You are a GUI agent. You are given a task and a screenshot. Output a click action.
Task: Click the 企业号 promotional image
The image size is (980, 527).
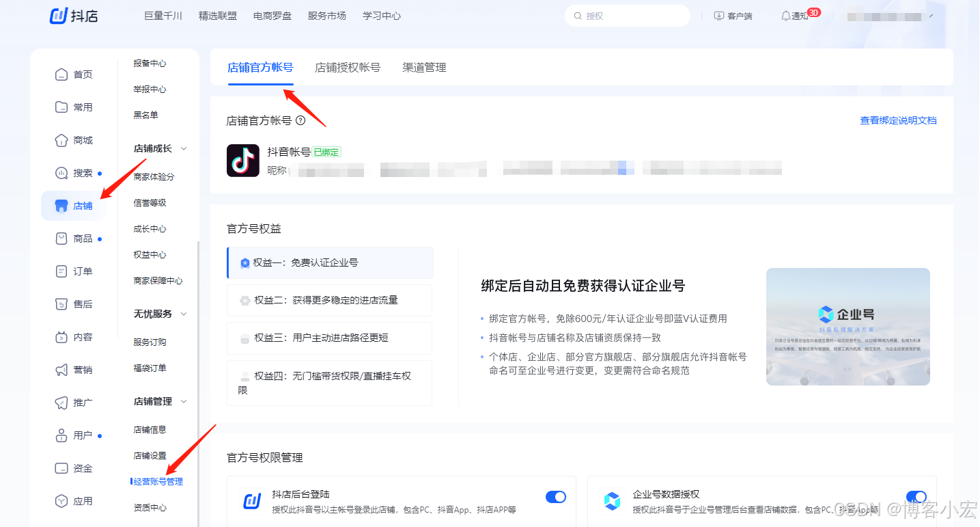click(848, 327)
